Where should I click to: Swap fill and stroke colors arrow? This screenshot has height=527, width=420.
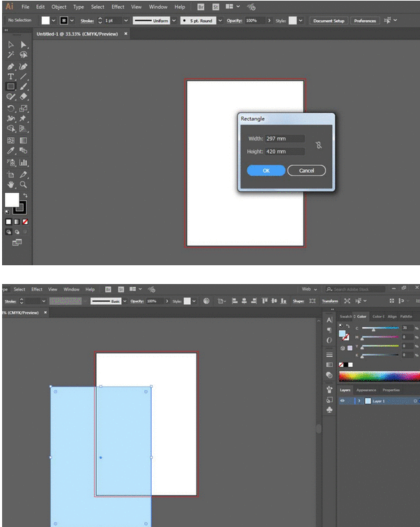[x=24, y=196]
